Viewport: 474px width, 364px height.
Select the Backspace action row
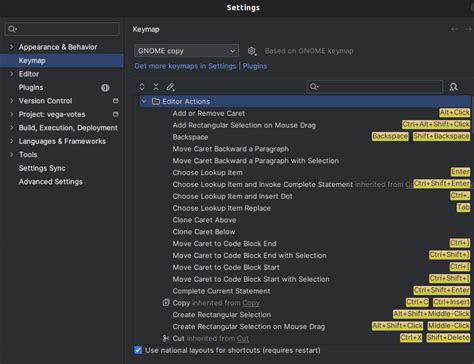click(x=190, y=137)
